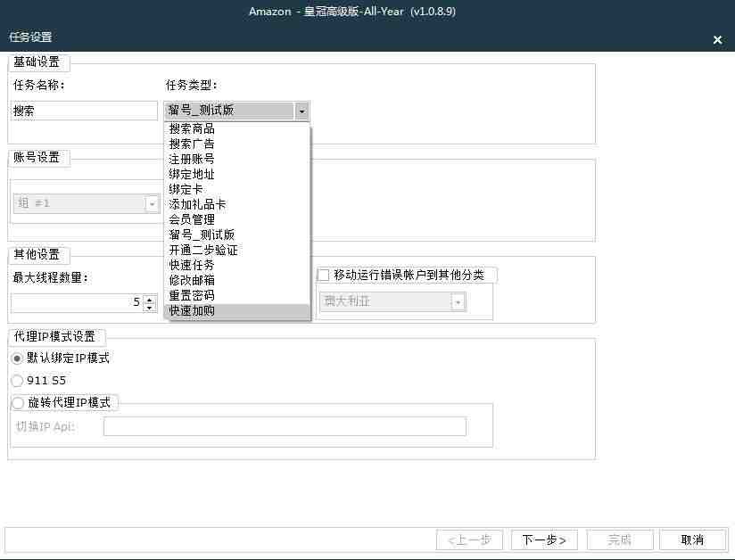
Task: Select the highlighted 快速加购 option
Action: (x=236, y=310)
